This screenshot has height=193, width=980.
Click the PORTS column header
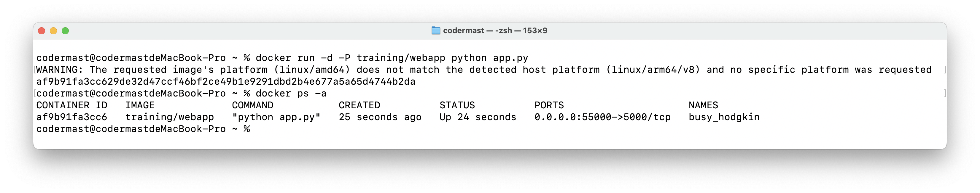tap(549, 105)
